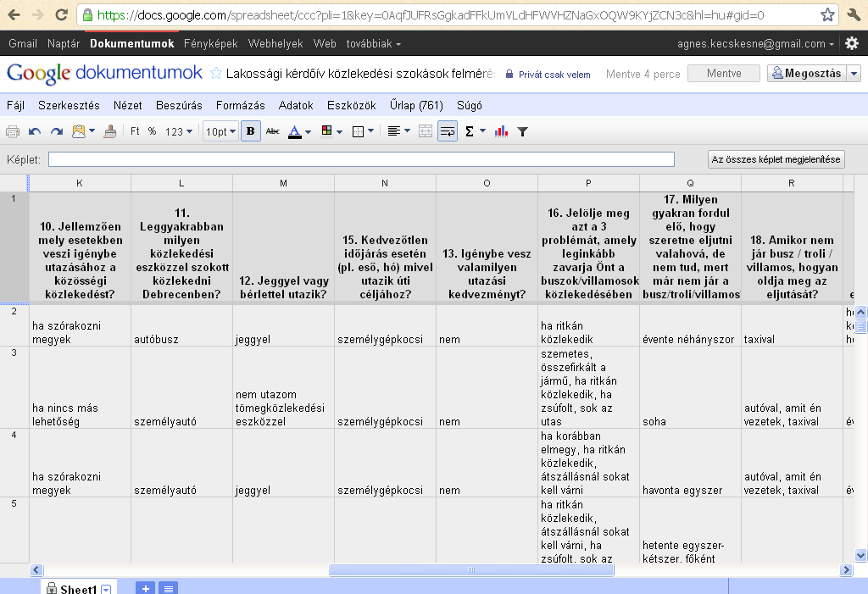Image resolution: width=868 pixels, height=594 pixels.
Task: Open the Szerkesztés menu
Action: coord(69,105)
